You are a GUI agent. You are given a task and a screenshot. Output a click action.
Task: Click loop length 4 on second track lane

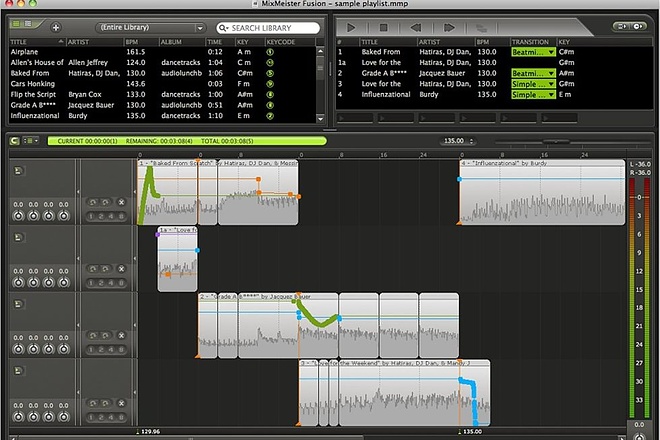pos(111,283)
